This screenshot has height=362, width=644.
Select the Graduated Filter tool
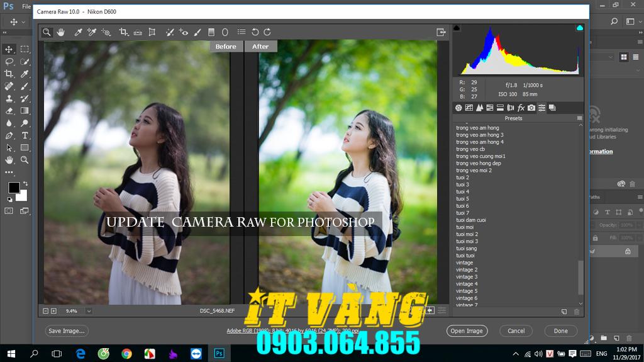pyautogui.click(x=211, y=32)
